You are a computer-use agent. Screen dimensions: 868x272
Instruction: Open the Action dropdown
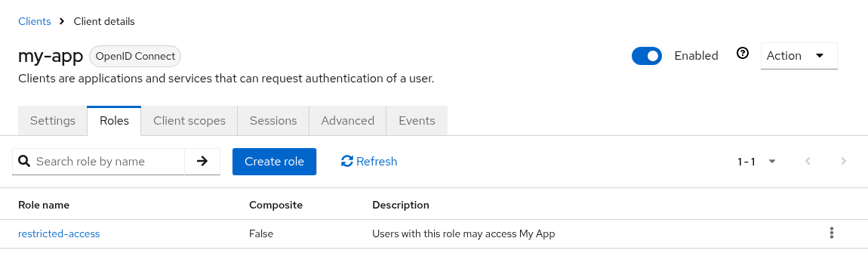pos(799,56)
